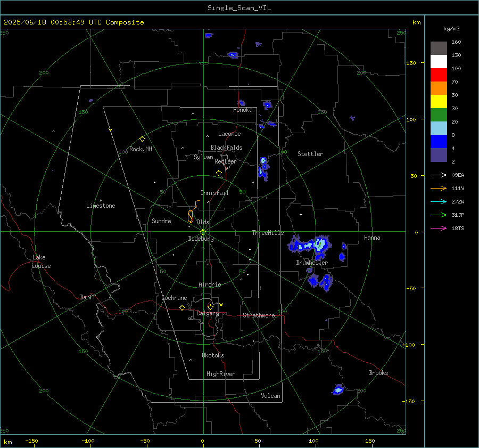Click the orange 111V arrow in legend

(x=439, y=189)
